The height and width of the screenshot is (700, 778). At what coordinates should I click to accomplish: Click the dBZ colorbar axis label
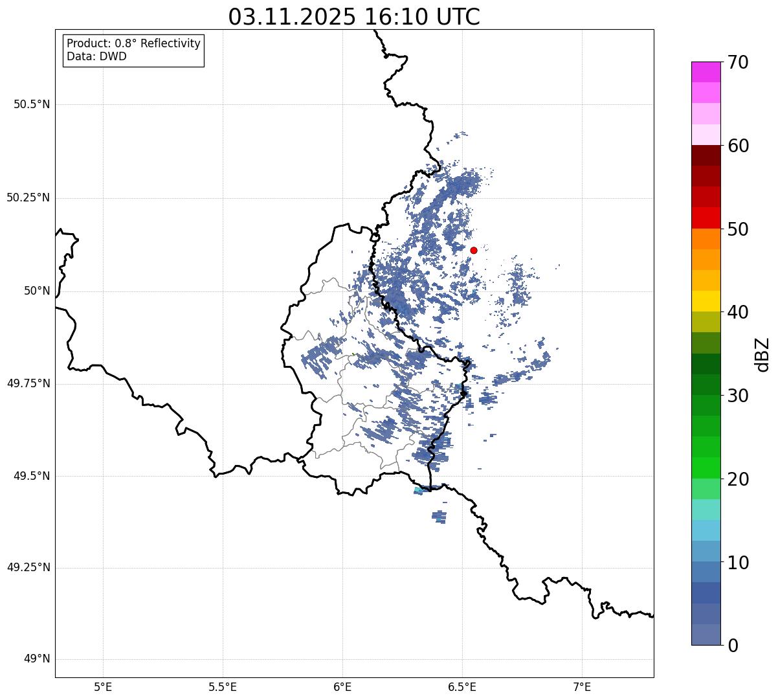tap(762, 354)
